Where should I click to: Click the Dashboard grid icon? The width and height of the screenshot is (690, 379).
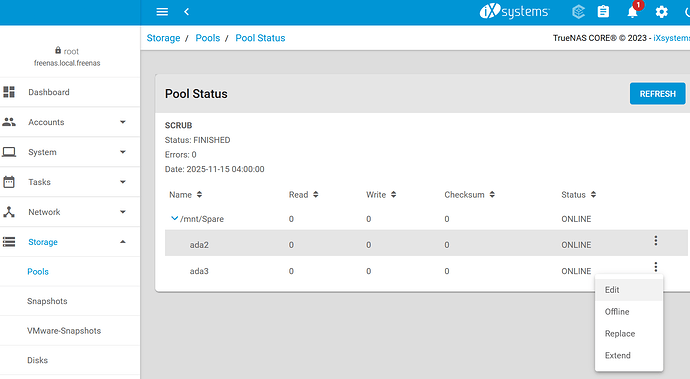tap(9, 92)
